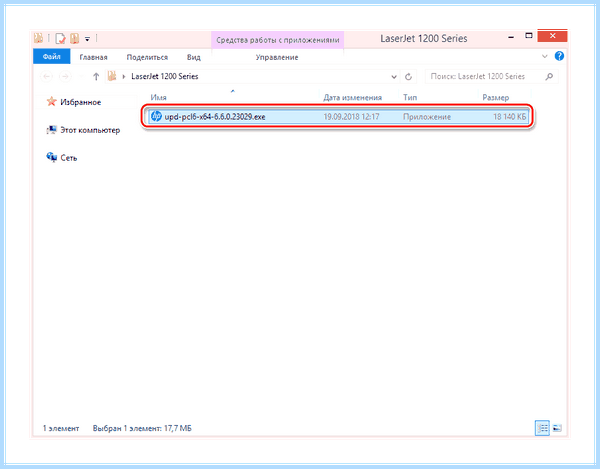
Task: Select Этот компьютер in the navigation pane
Action: [90, 130]
